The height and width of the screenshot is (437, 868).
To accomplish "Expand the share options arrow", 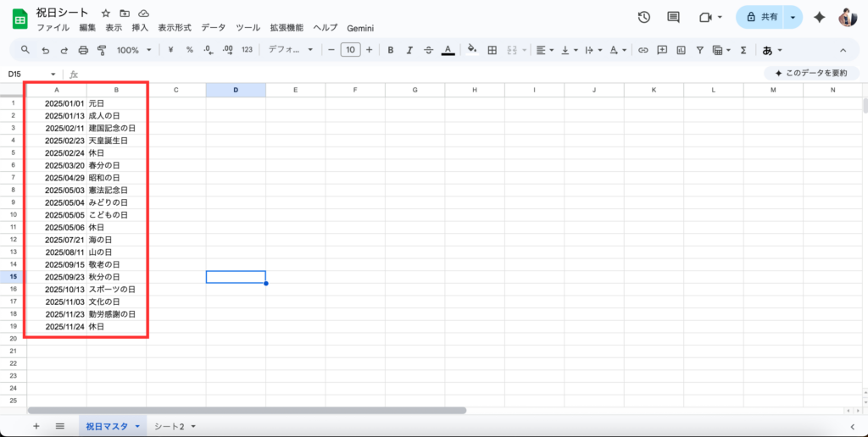I will point(793,17).
